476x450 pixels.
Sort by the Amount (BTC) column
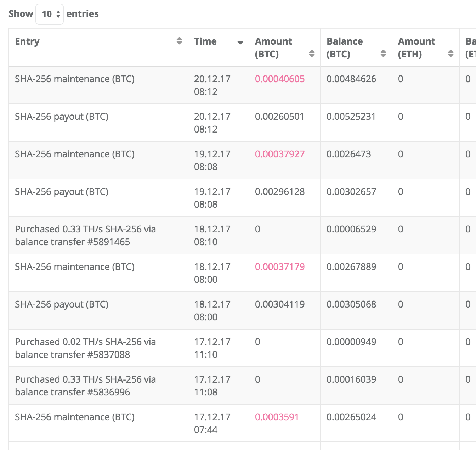tap(285, 47)
